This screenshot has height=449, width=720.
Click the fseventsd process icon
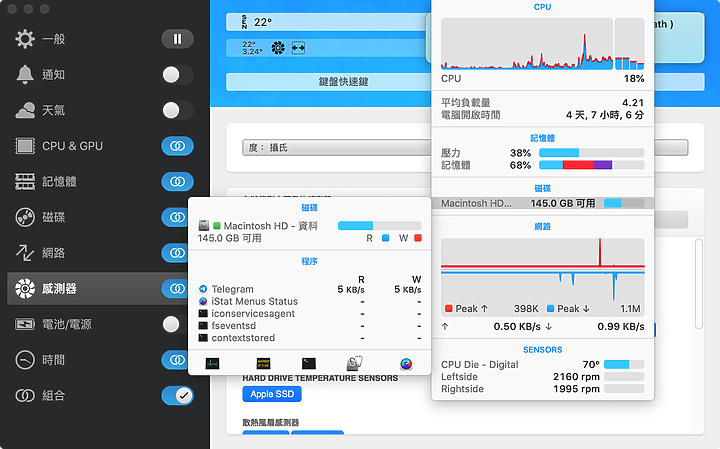(x=203, y=326)
